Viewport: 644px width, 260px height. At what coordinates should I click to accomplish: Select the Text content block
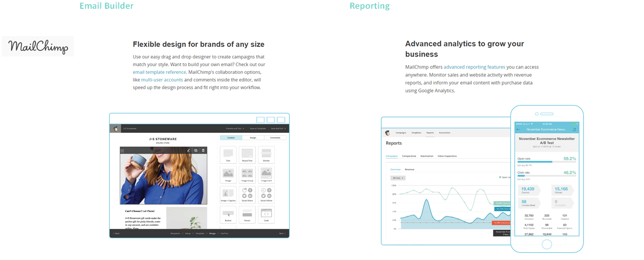point(228,155)
